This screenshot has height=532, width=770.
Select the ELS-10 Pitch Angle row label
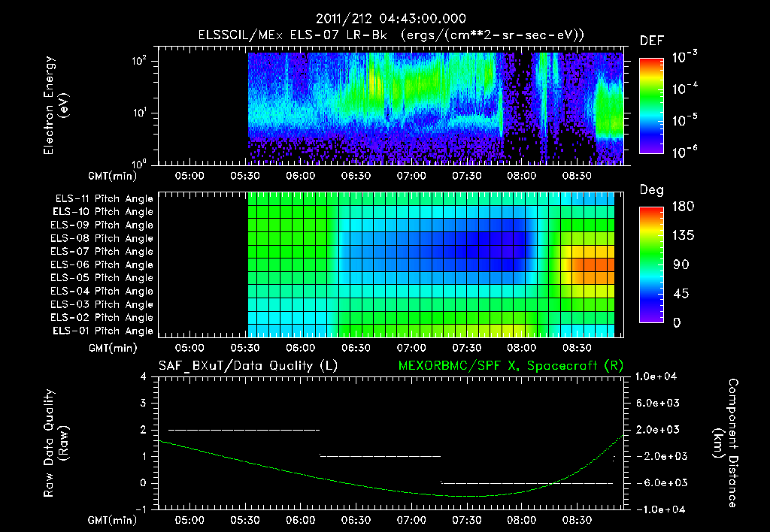[x=103, y=212]
